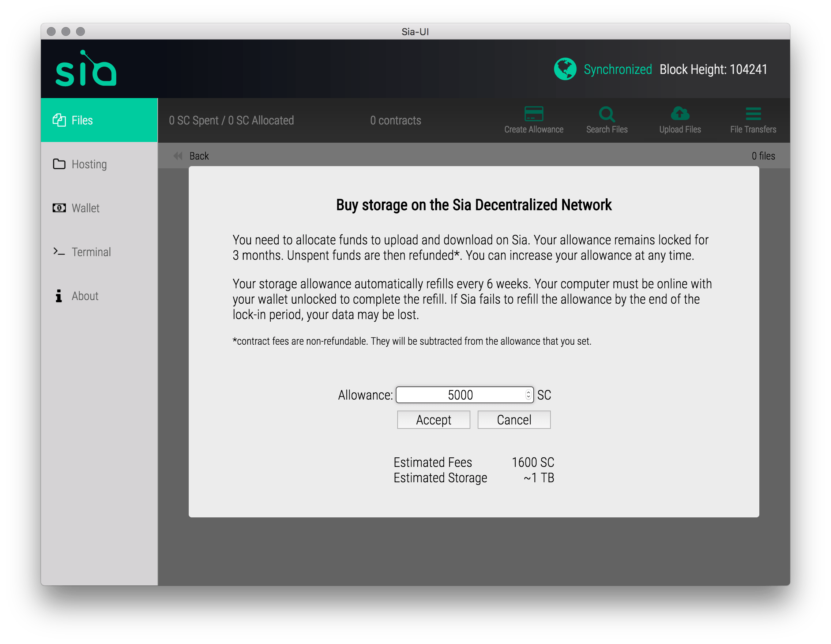This screenshot has width=831, height=644.
Task: Click the Upload Files label
Action: click(x=680, y=130)
